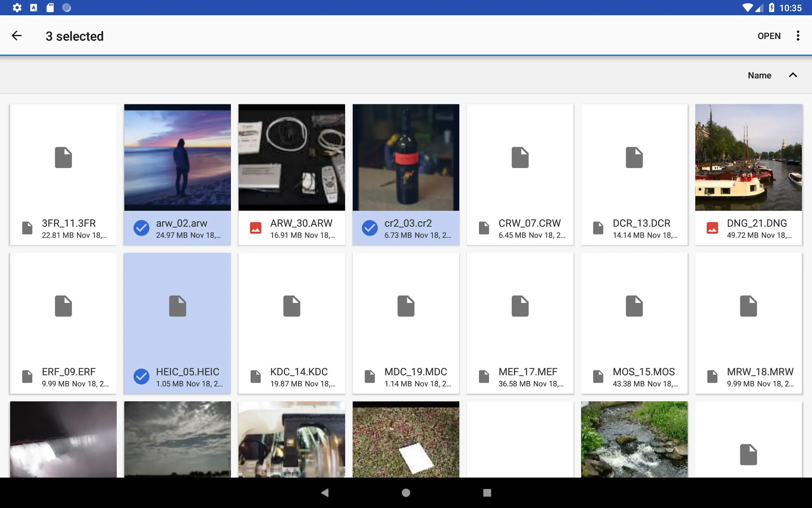Deselect HEIC_05.HEIC via its checkmark
The height and width of the screenshot is (508, 812).
(141, 376)
